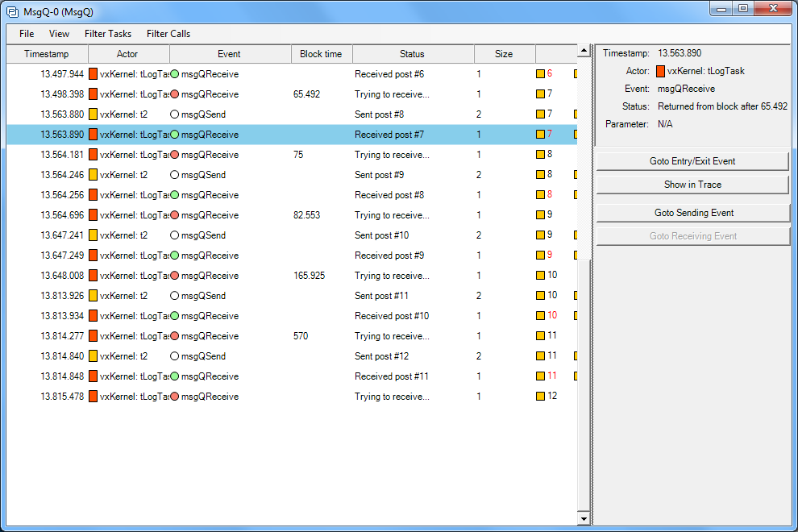Sort by the Timestamp column header
This screenshot has width=798, height=532.
tap(46, 54)
